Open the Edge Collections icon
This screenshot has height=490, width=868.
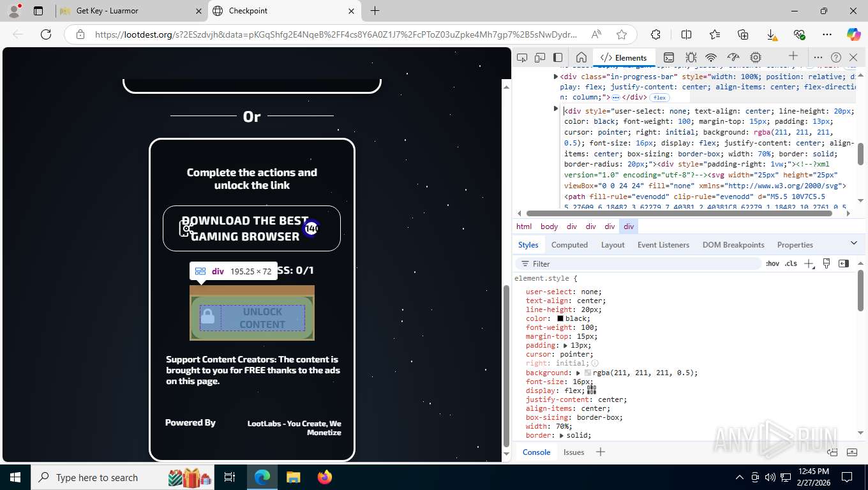[743, 34]
